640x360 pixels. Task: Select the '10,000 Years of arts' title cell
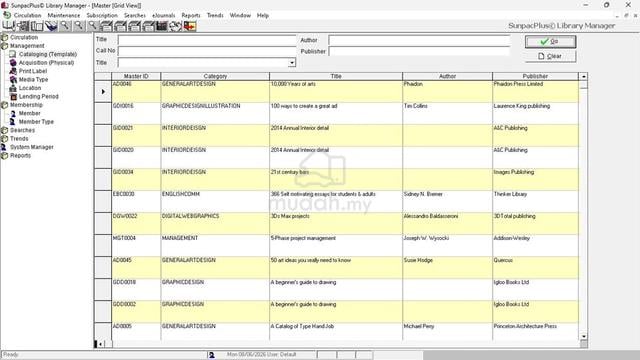[x=336, y=91]
